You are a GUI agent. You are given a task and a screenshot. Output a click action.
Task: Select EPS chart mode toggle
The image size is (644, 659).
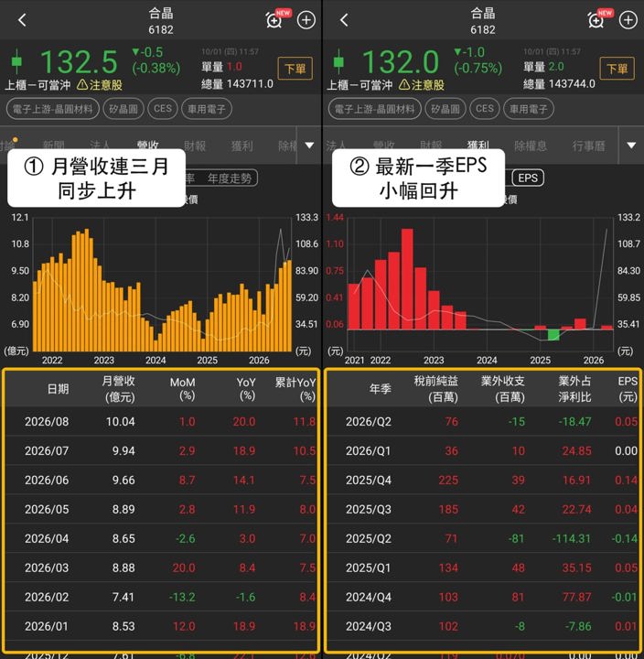pyautogui.click(x=528, y=178)
